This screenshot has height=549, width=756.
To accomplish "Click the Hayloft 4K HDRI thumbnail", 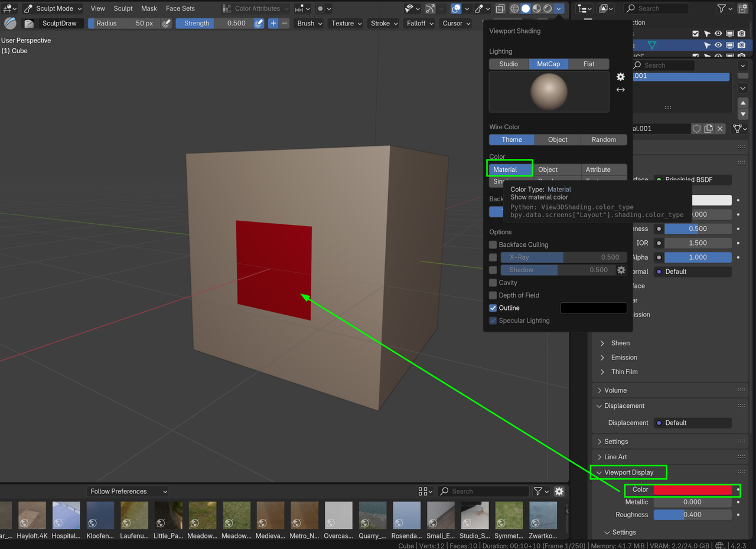I will click(x=32, y=515).
